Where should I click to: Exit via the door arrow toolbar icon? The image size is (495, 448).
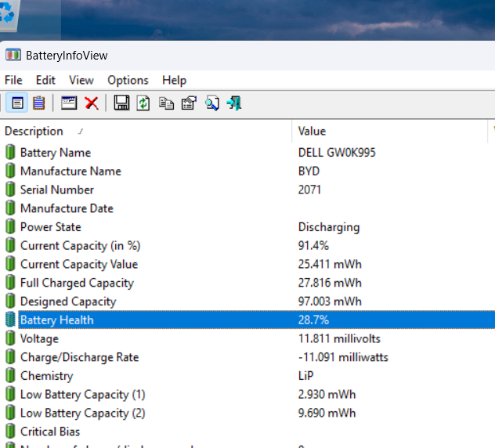click(x=234, y=103)
